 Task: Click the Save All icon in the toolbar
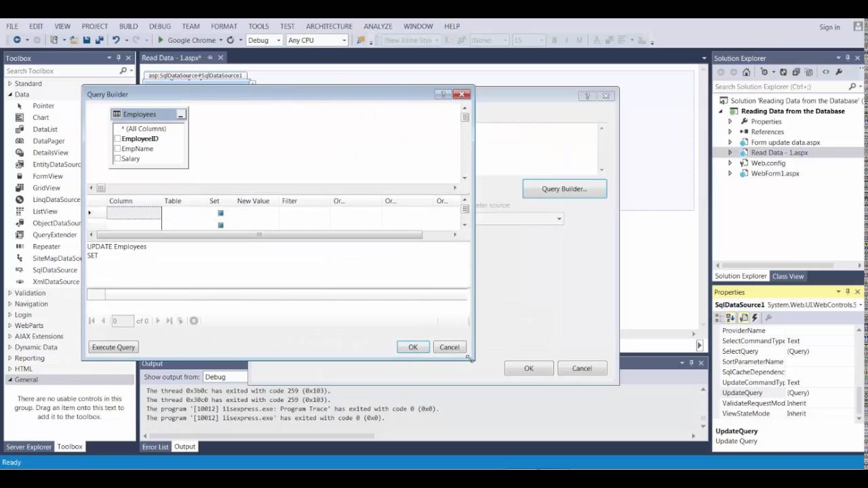point(99,40)
